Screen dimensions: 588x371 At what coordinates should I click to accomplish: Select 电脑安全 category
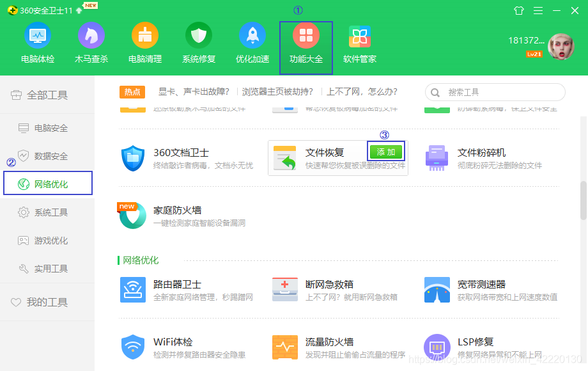tap(47, 128)
